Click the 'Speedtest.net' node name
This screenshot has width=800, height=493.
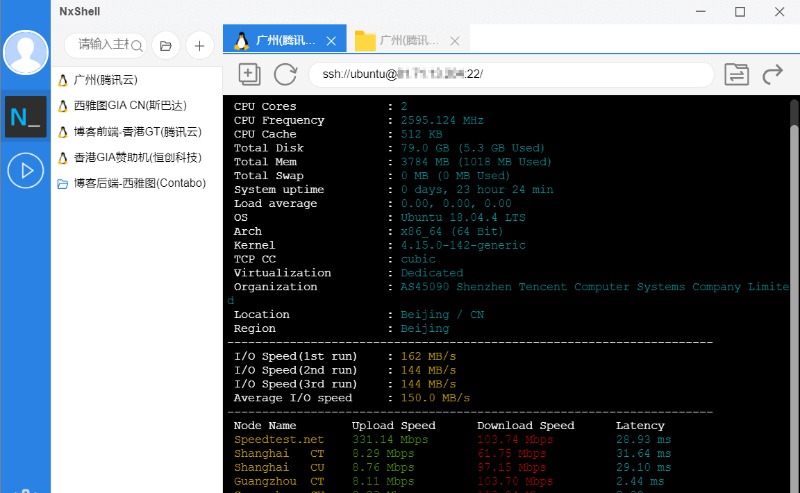tap(279, 439)
